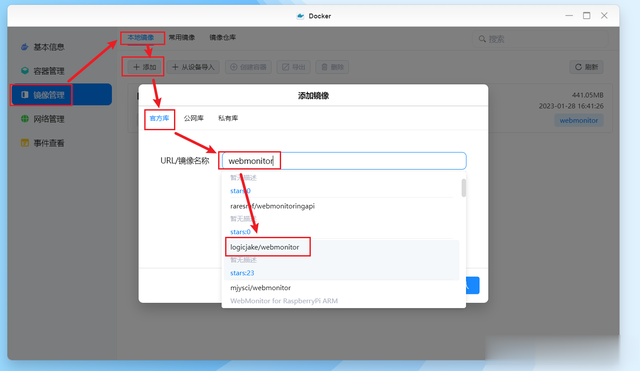Choose logicjake/webmonitor from suggestions
Screen dimensions: 640x371
tap(264, 247)
